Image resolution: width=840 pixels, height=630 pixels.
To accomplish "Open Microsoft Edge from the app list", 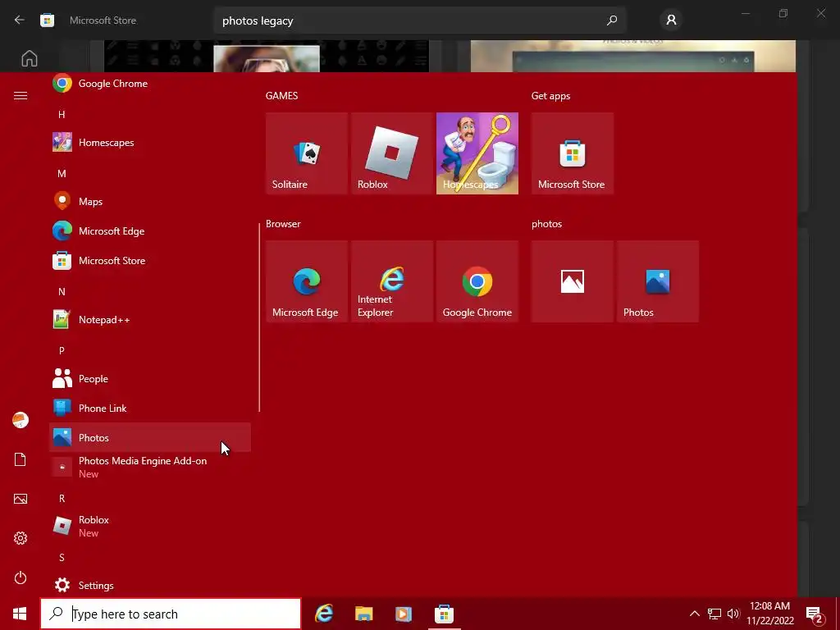I will pyautogui.click(x=150, y=231).
